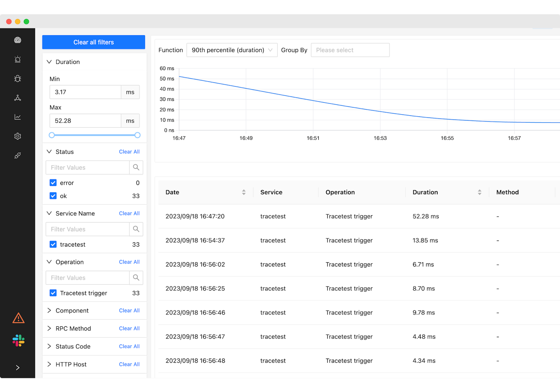Click the orange warning triangle icon
560x392 pixels.
coord(18,318)
